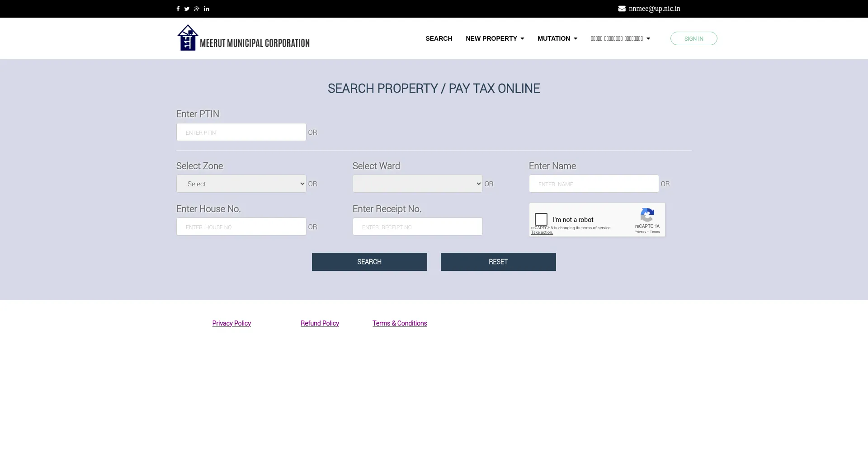
Task: Expand the New Property menu
Action: pyautogui.click(x=495, y=38)
